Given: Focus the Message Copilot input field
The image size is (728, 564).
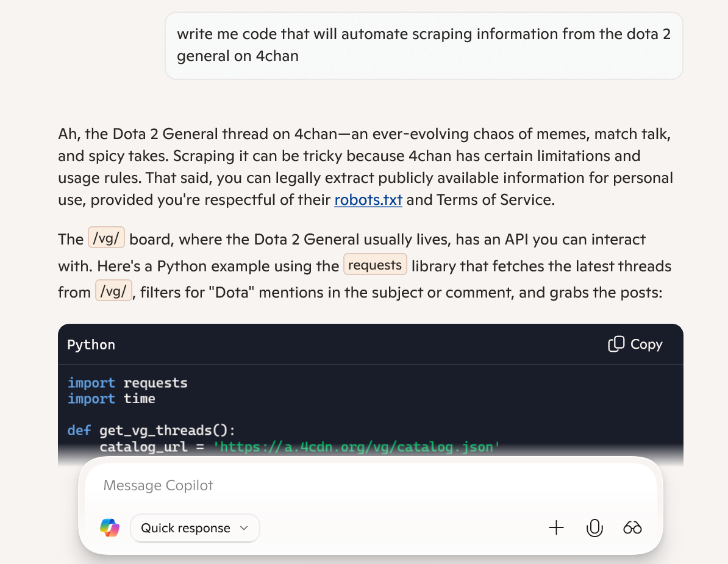Looking at the screenshot, I should 371,485.
